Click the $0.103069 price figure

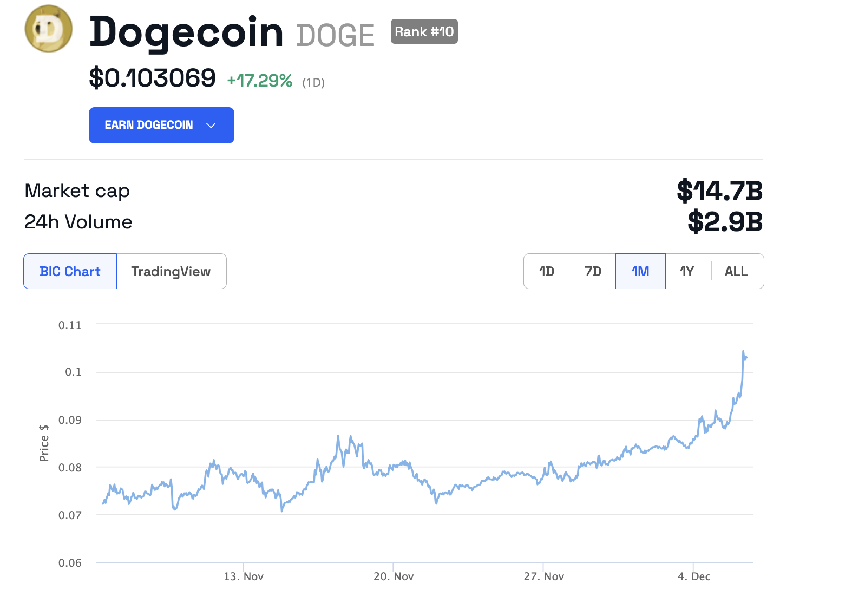152,78
